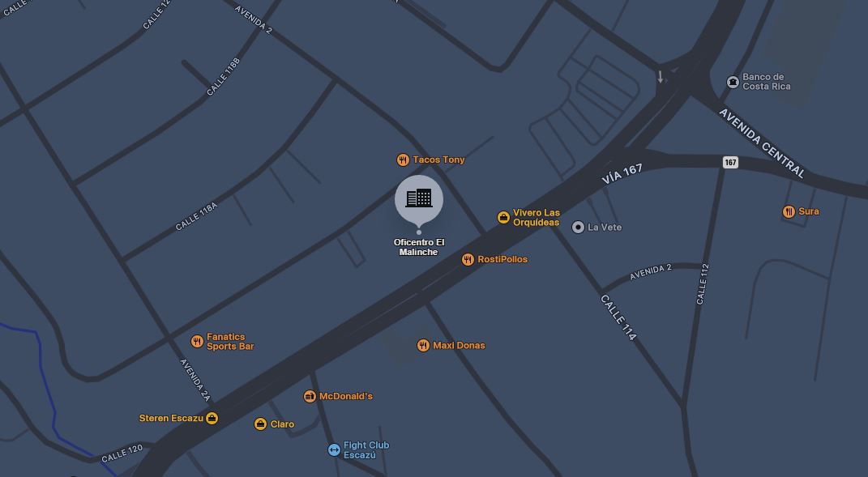
Task: Open the Tacos Tony text label
Action: pos(438,160)
